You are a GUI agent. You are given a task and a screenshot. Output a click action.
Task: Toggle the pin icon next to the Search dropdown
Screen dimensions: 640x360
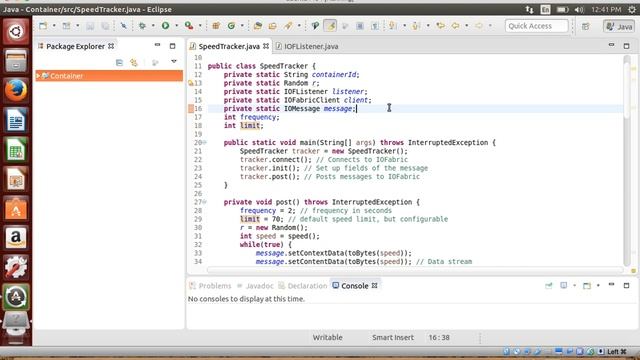315,26
